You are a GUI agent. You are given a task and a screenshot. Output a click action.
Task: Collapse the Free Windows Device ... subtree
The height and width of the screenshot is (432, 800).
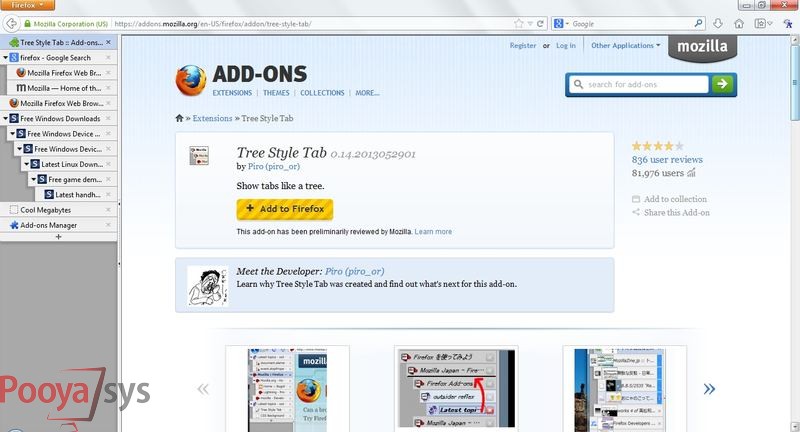(x=12, y=134)
